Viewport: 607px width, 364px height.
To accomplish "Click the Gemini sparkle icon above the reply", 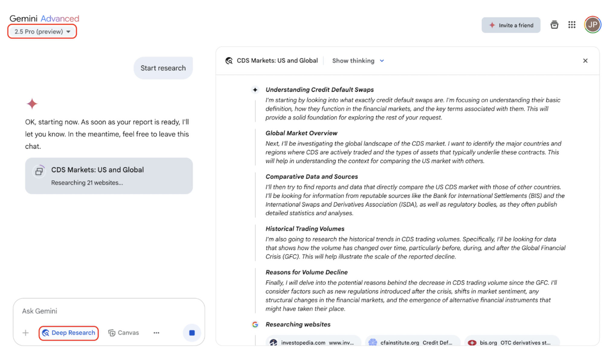I will 32,104.
